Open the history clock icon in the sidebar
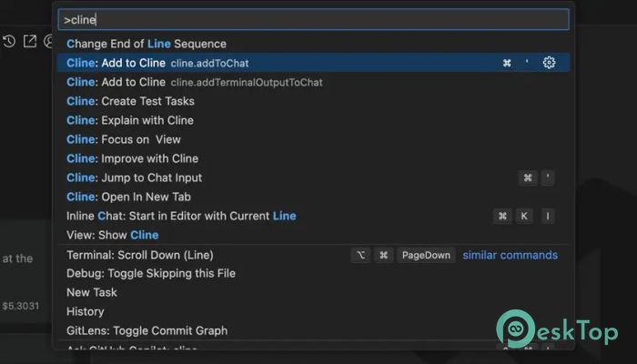 tap(9, 41)
